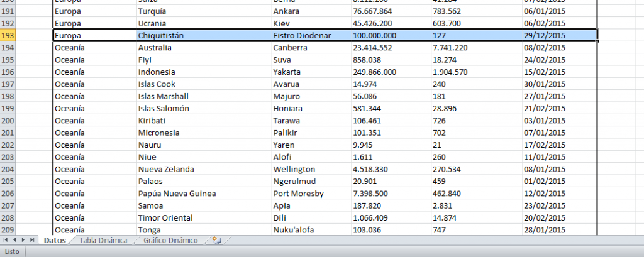The image size is (644, 257).
Task: Click the Honiara cell
Action: pos(311,108)
